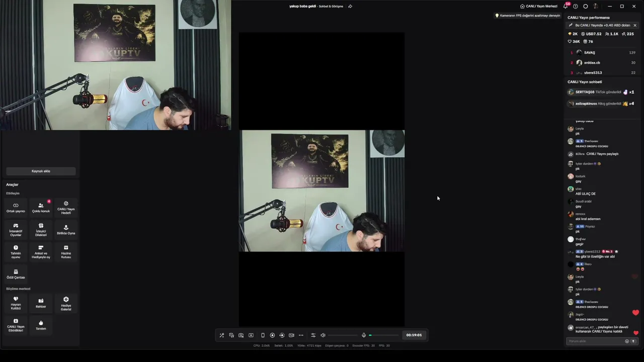This screenshot has height=362, width=644.
Task: Open CANLI Yayın Etkinlikleri tool
Action: [16, 325]
